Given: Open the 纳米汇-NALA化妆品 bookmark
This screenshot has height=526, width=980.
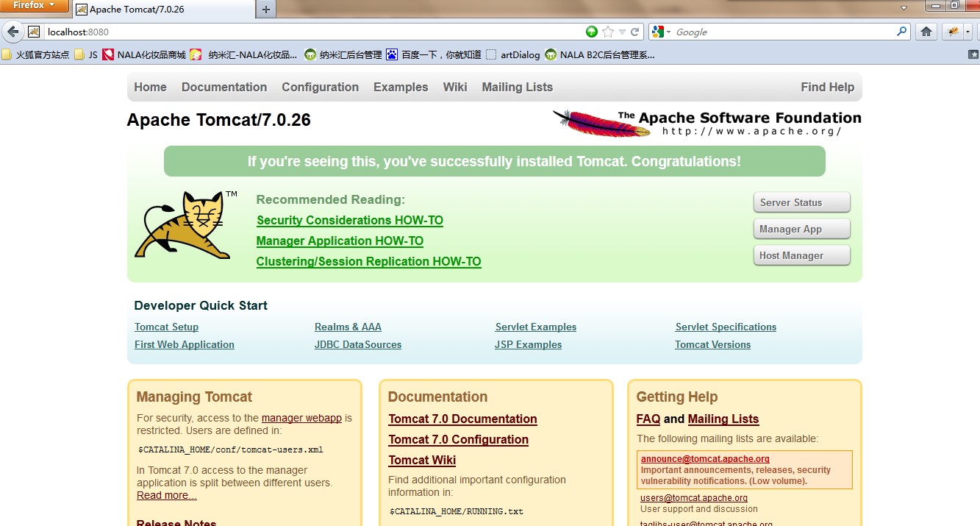Looking at the screenshot, I should (244, 54).
